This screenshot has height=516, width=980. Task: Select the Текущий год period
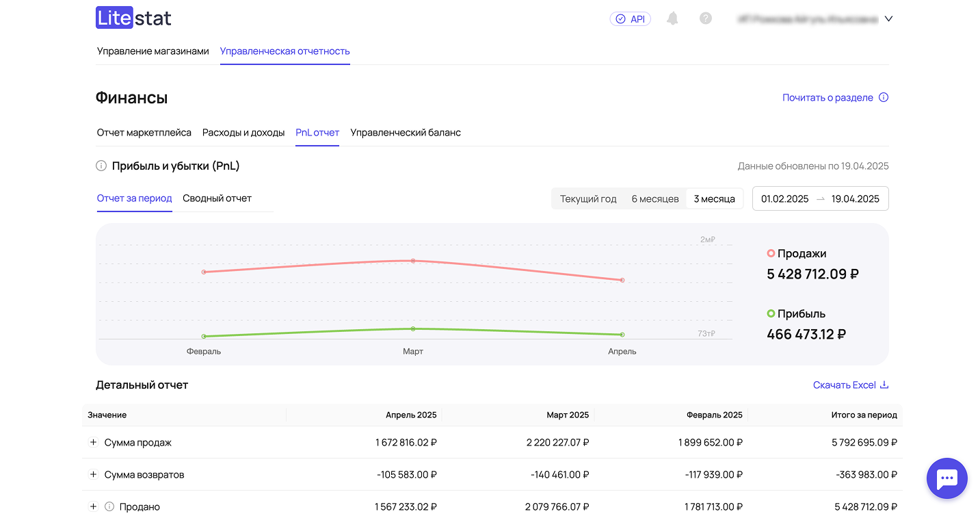click(x=588, y=199)
